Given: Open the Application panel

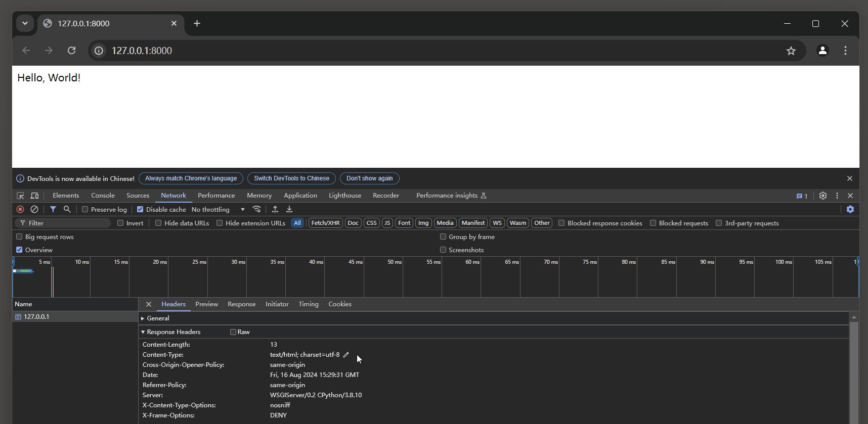Looking at the screenshot, I should pyautogui.click(x=300, y=196).
